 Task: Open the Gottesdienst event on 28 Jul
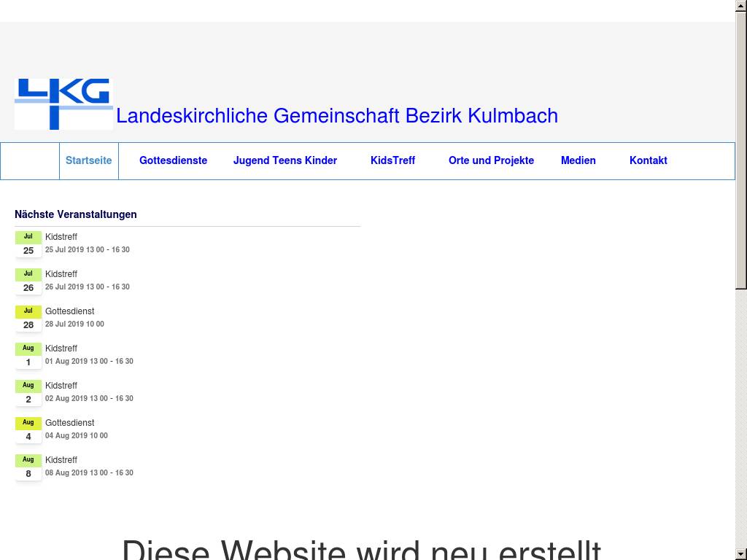(69, 311)
